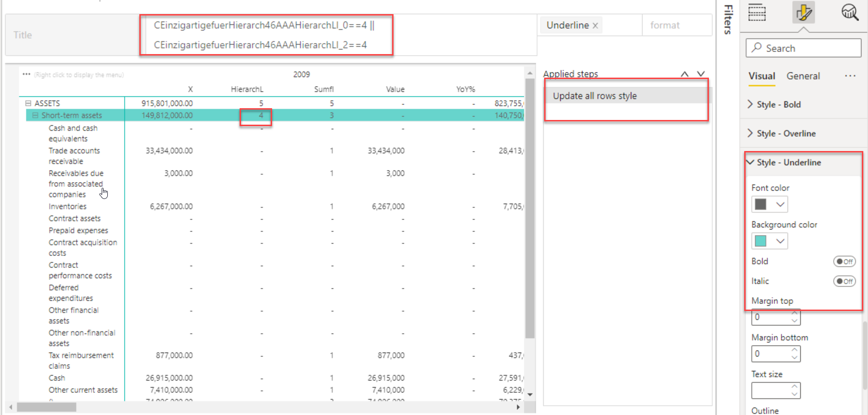
Task: Collapse the ASSETS row
Action: coord(28,103)
